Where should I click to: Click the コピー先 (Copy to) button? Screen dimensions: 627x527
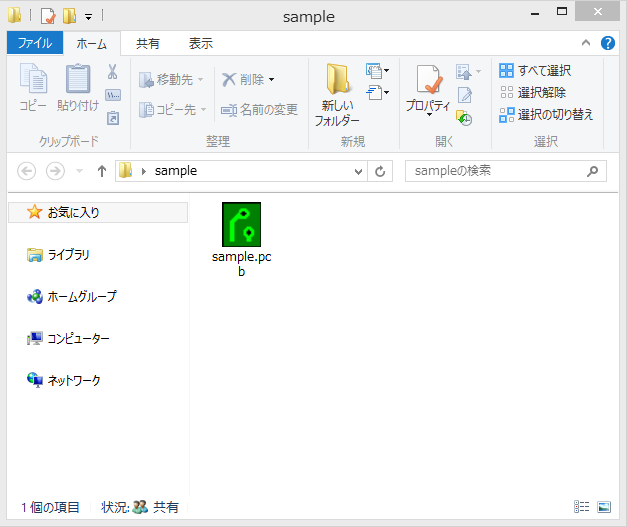pos(172,109)
